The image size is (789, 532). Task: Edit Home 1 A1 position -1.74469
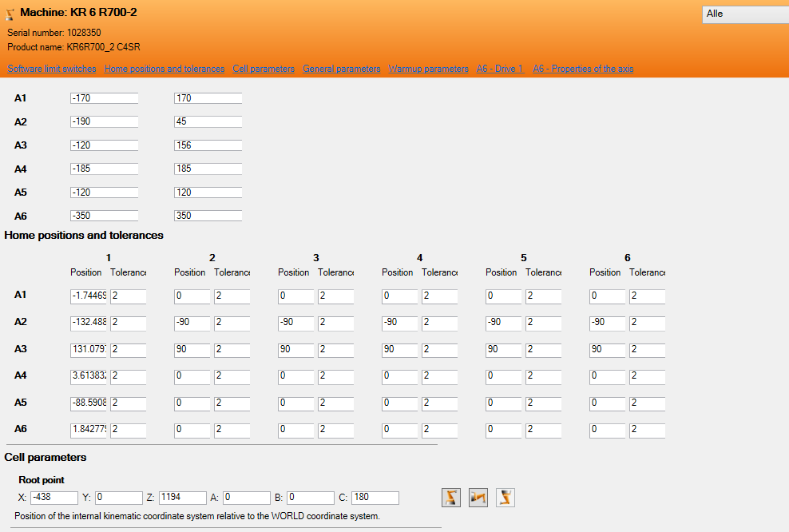pos(89,296)
